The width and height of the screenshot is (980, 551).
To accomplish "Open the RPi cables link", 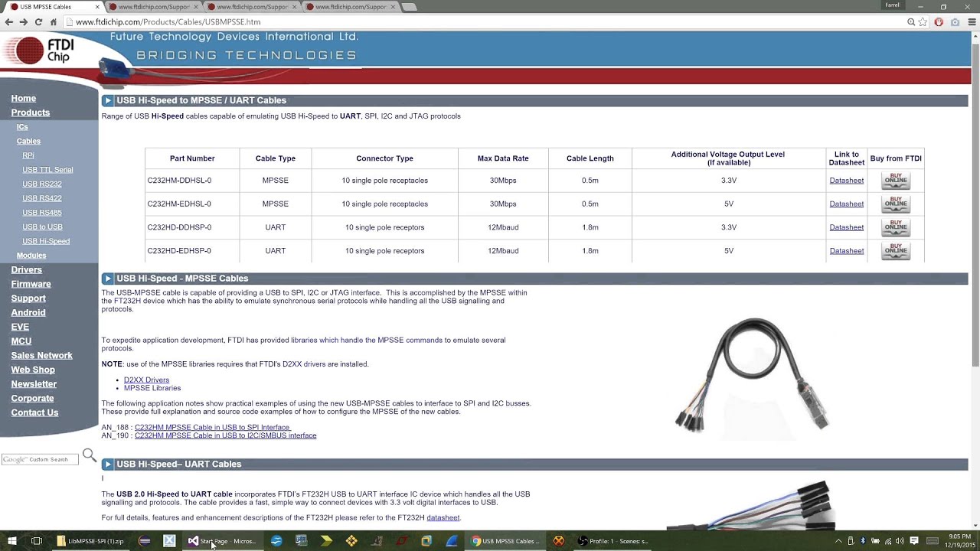I will (28, 155).
